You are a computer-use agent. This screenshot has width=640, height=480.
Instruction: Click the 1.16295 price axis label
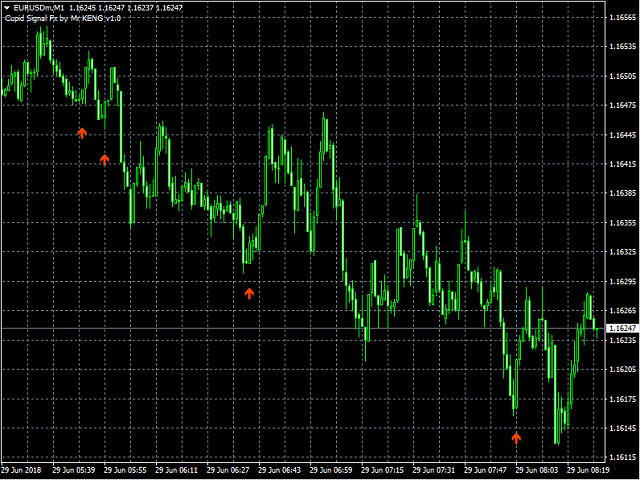tap(622, 281)
